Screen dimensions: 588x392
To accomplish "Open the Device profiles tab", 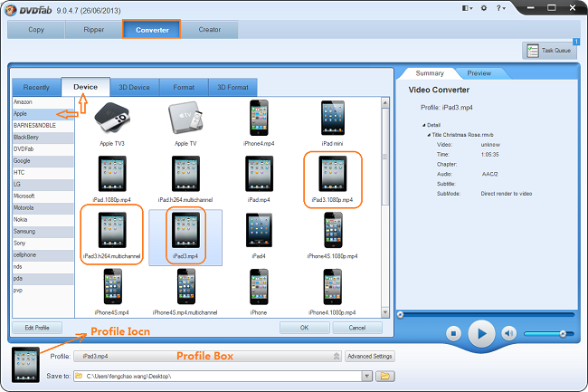I will point(86,87).
